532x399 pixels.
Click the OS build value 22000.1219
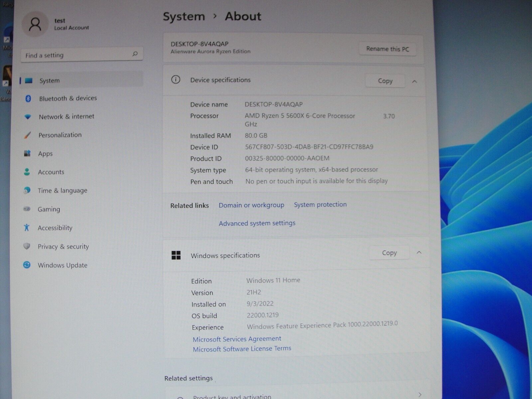263,315
